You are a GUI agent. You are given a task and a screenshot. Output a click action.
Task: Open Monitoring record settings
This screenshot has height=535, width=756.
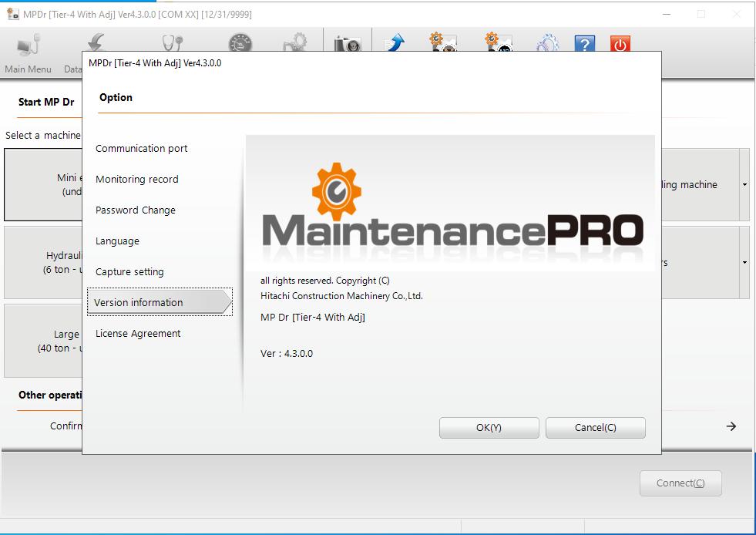click(x=137, y=180)
